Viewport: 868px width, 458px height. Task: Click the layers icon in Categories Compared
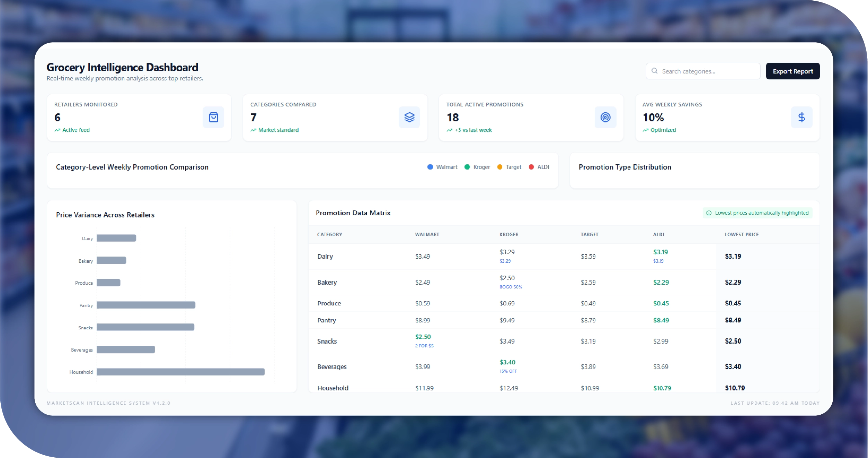[x=409, y=118]
